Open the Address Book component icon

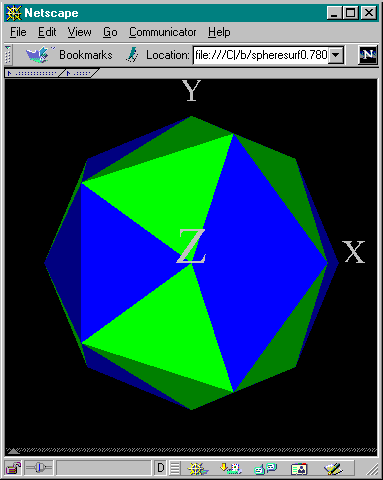point(299,469)
